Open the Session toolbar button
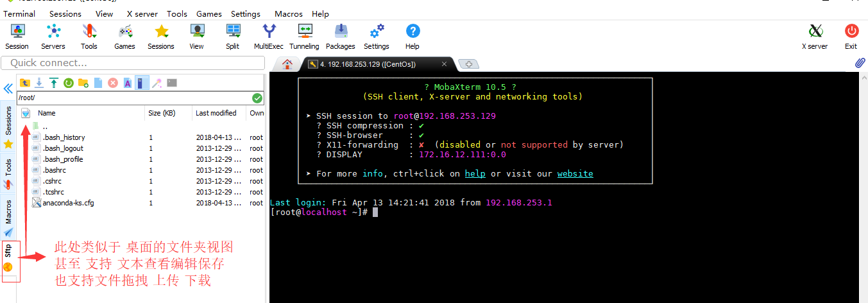The height and width of the screenshot is (303, 868). 17,37
